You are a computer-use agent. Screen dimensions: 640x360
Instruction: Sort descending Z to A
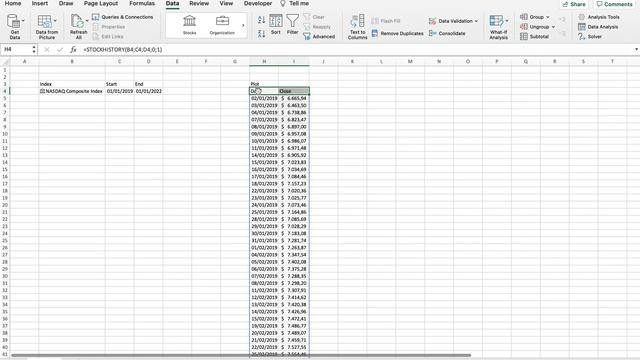[262, 34]
